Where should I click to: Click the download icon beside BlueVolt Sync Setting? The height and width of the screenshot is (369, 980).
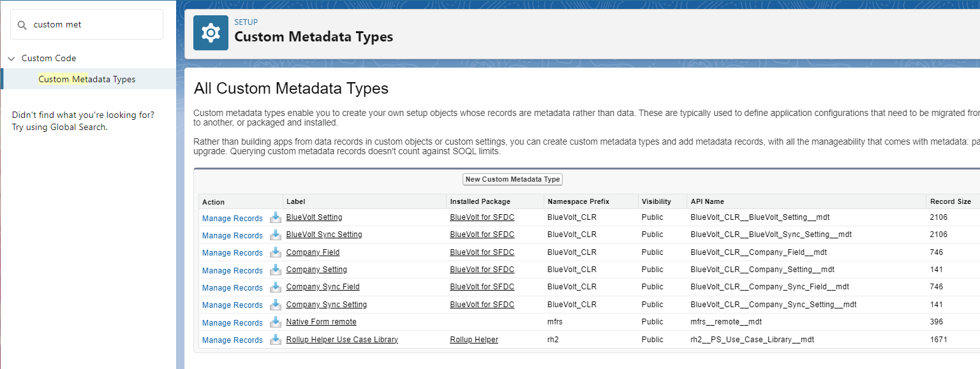pos(275,235)
